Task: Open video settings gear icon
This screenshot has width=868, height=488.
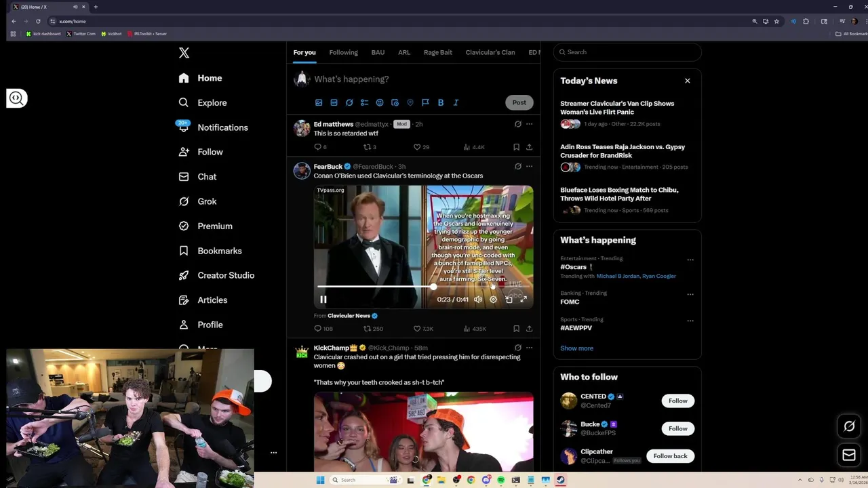Action: [x=493, y=299]
